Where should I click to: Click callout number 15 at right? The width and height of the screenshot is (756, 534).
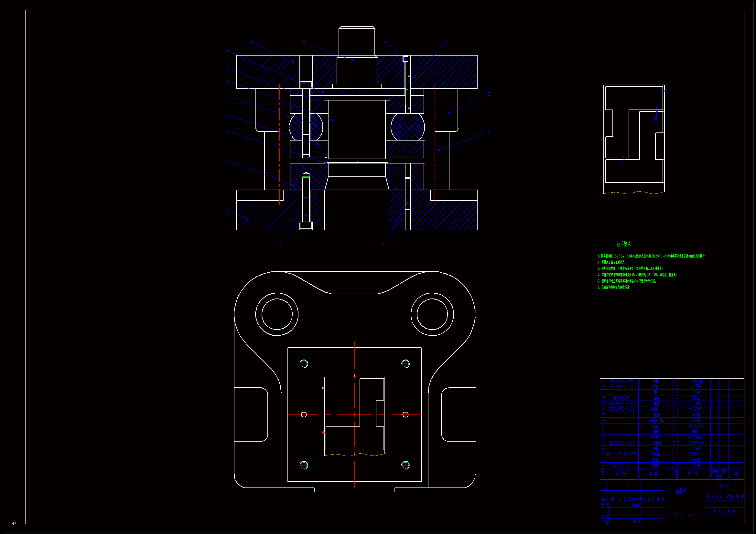click(489, 94)
